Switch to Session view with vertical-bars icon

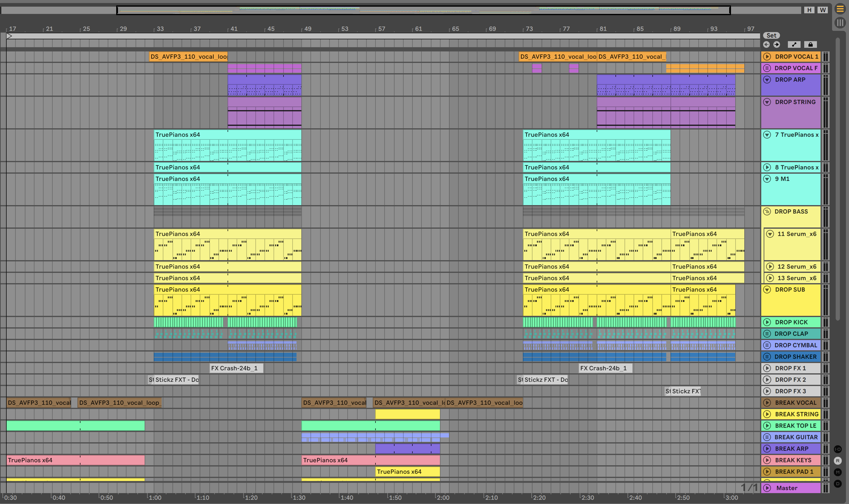click(x=840, y=23)
